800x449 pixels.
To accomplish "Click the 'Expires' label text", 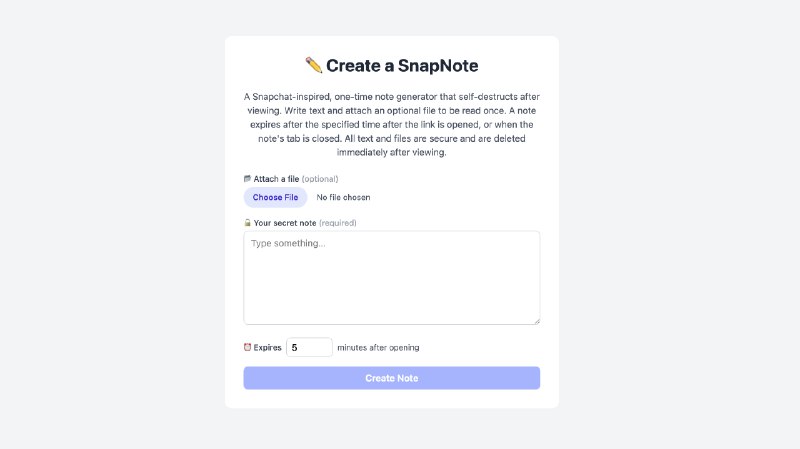I will pyautogui.click(x=267, y=347).
